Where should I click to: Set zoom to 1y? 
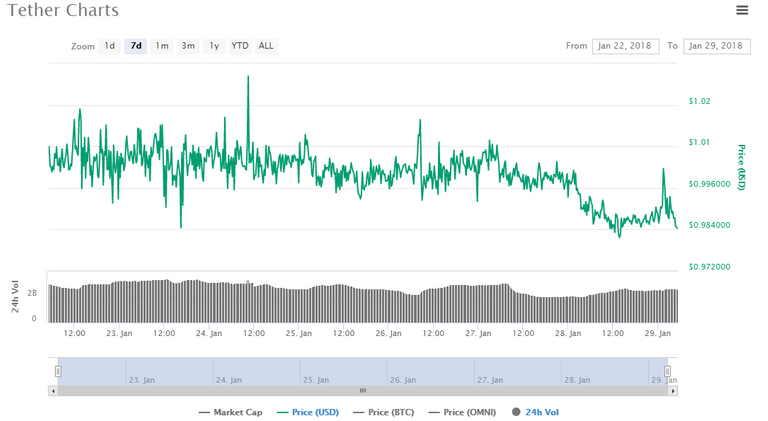pyautogui.click(x=214, y=46)
